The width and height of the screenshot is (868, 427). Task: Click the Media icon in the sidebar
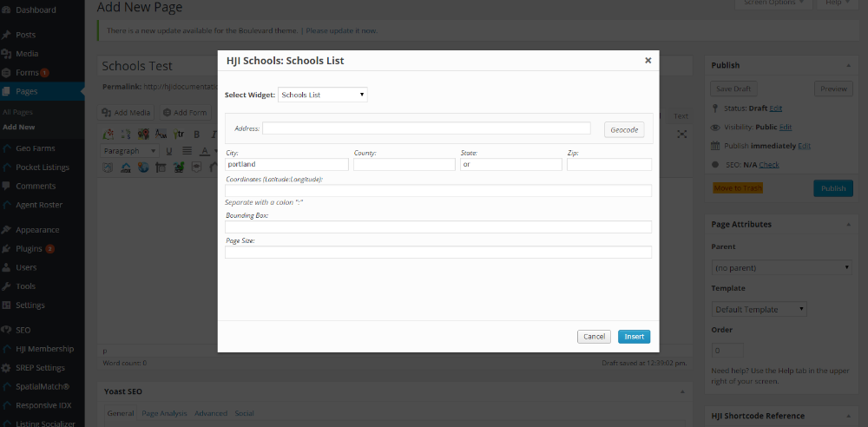pyautogui.click(x=6, y=54)
